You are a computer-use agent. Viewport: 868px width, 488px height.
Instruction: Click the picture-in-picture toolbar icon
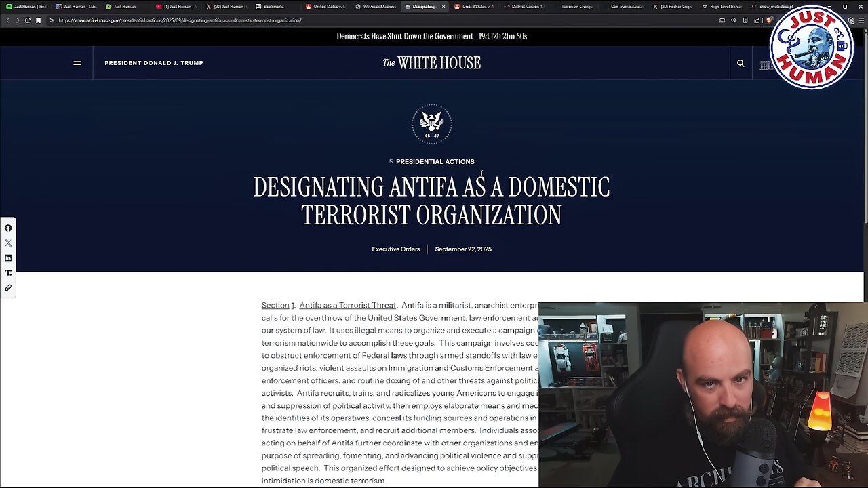pyautogui.click(x=722, y=20)
